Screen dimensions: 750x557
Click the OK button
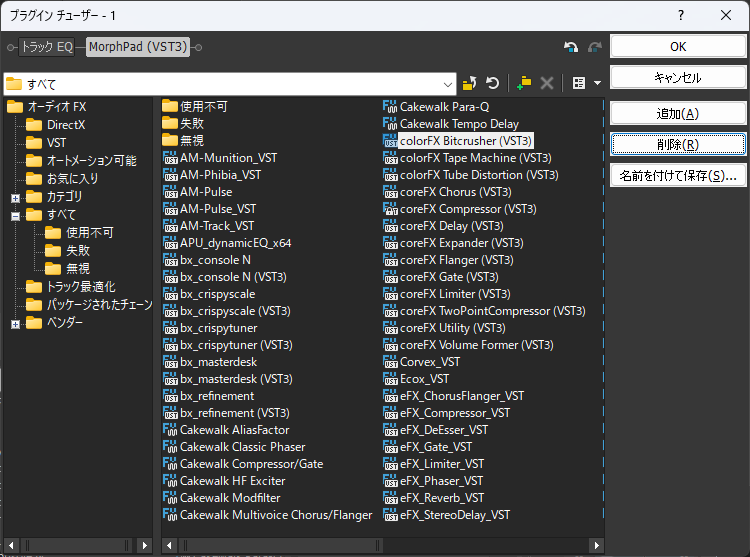[x=678, y=47]
